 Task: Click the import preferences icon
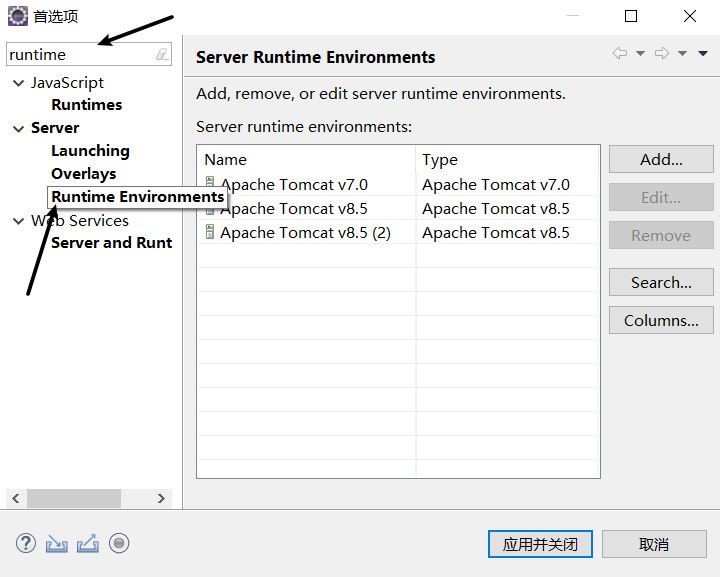(56, 543)
